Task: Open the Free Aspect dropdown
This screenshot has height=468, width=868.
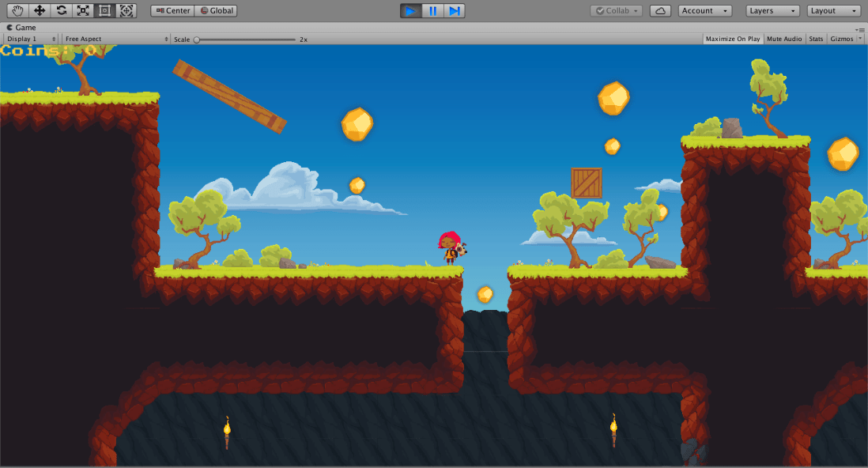Action: pyautogui.click(x=116, y=39)
